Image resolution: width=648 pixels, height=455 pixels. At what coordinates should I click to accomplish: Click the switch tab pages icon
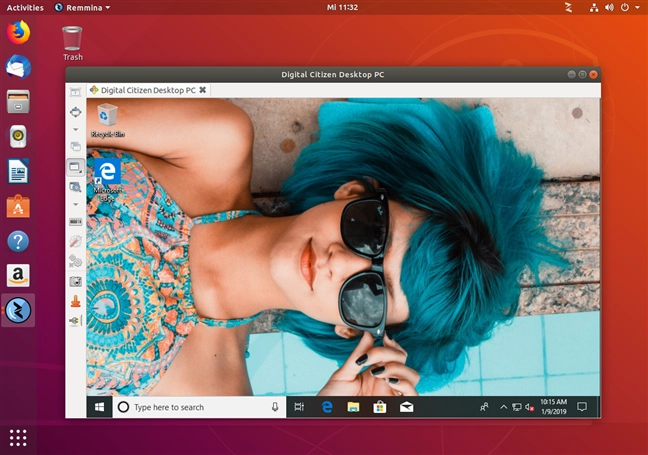75,146
